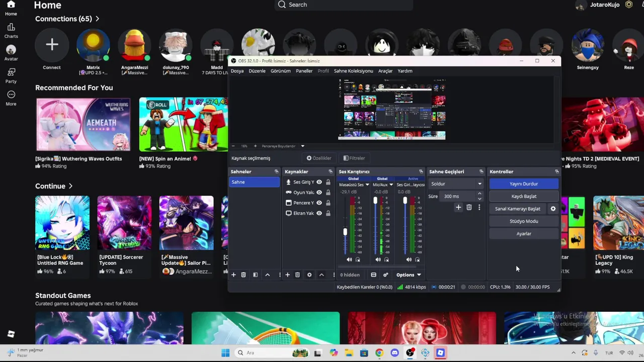Adjust the Ses Giriş volume fader
The height and width of the screenshot is (362, 644).
(405, 201)
